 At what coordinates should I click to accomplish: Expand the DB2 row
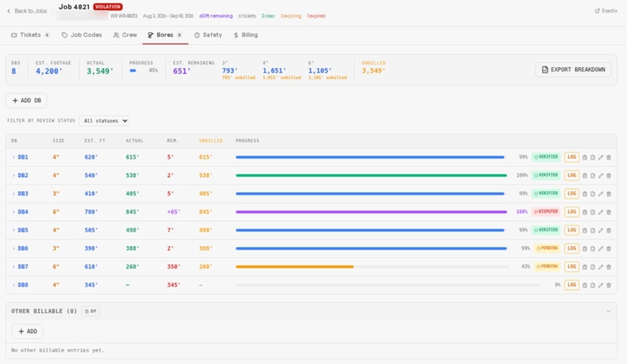pyautogui.click(x=13, y=175)
